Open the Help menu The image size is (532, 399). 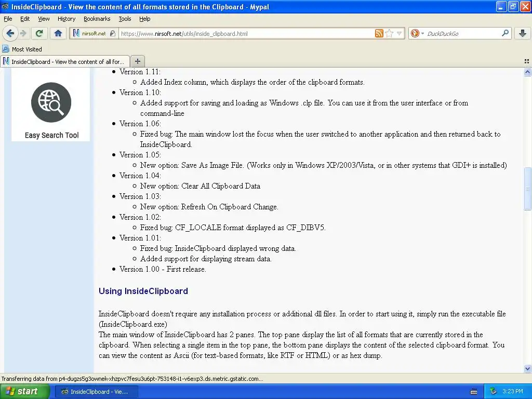144,19
